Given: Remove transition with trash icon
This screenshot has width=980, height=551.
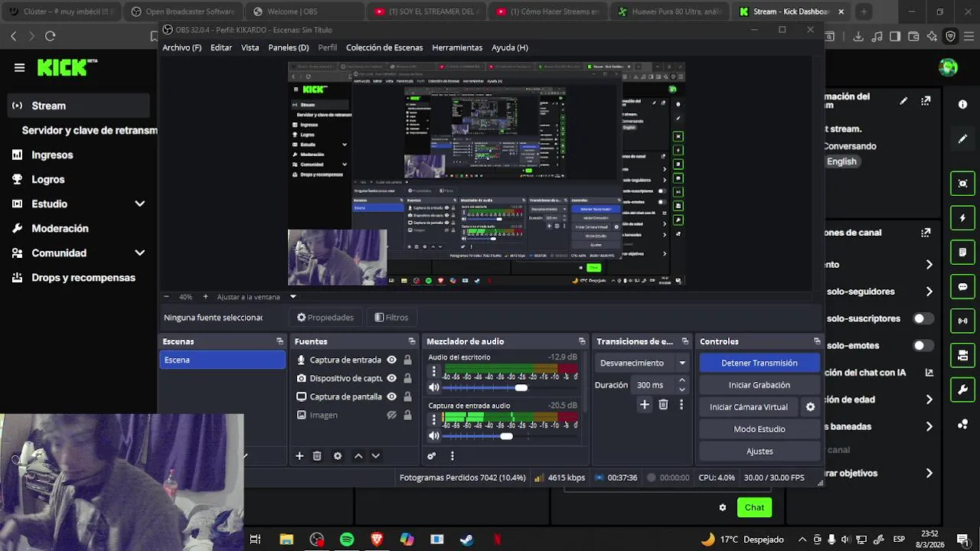Looking at the screenshot, I should click(x=663, y=405).
